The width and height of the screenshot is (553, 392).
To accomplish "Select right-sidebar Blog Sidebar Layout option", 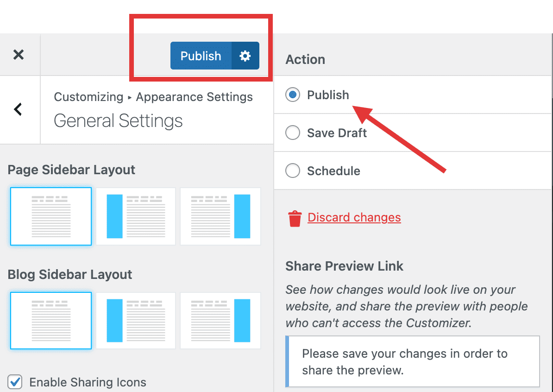I will coord(220,320).
